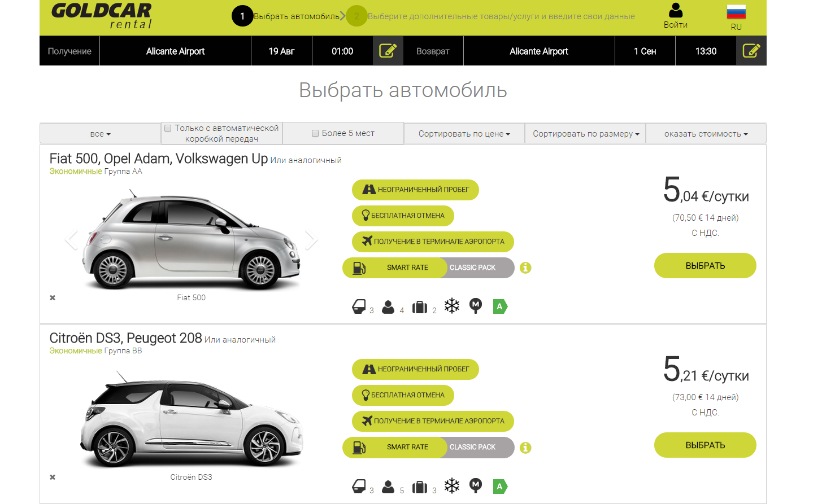Select SMART RATE for Fiat 500
Image resolution: width=822 pixels, height=504 pixels.
pos(407,268)
